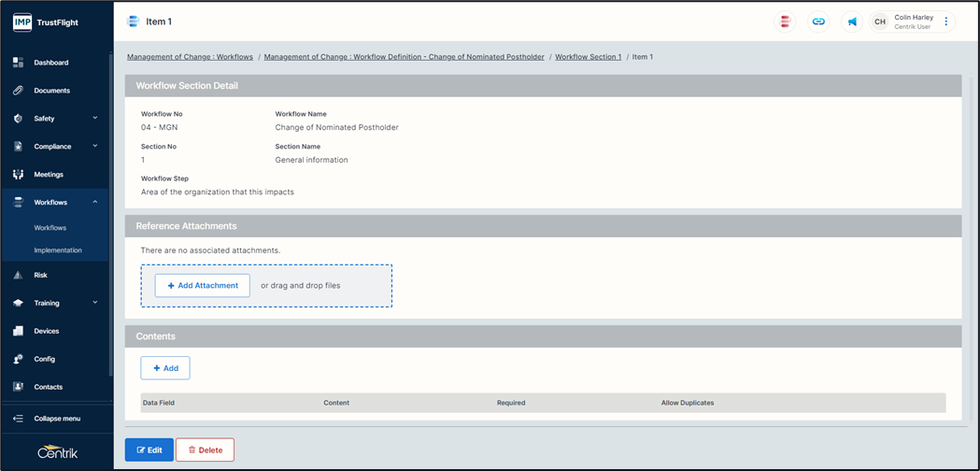Select Implementation under Workflows
Viewport: 980px width, 471px height.
coord(58,250)
